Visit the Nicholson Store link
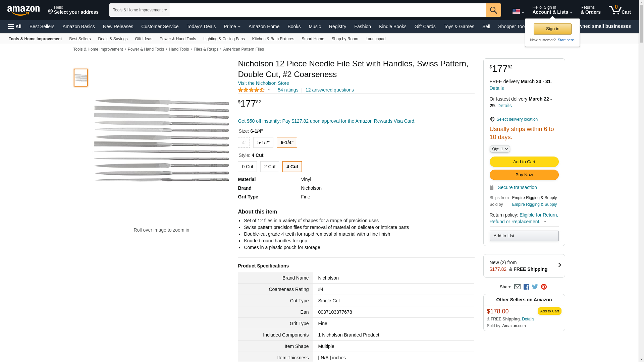This screenshot has height=362, width=644. point(263,83)
